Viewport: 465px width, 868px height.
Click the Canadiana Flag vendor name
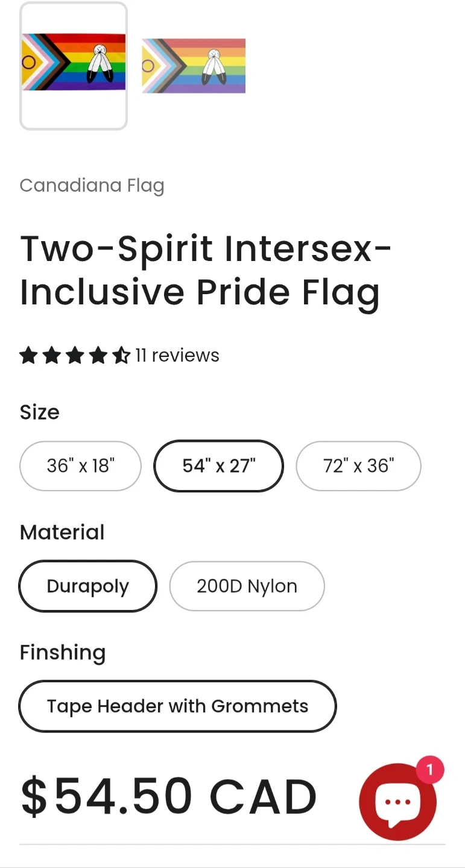pos(92,185)
